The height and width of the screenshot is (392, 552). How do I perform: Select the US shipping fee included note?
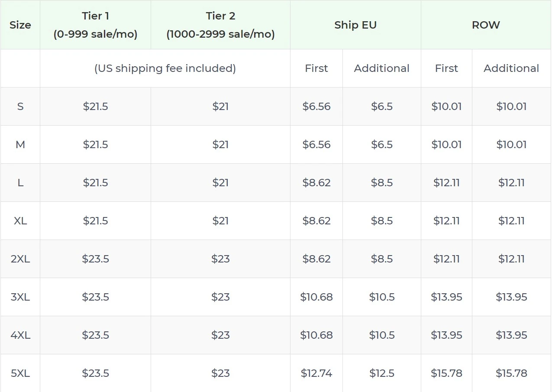165,68
